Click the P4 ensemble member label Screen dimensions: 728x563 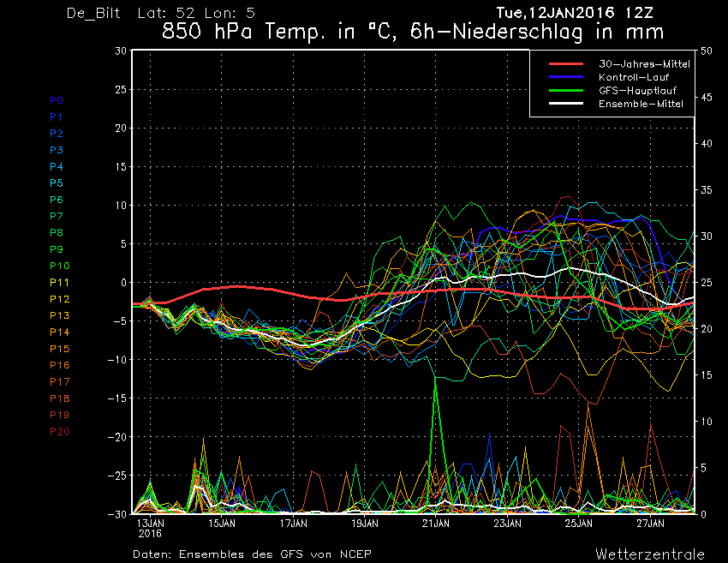point(57,166)
